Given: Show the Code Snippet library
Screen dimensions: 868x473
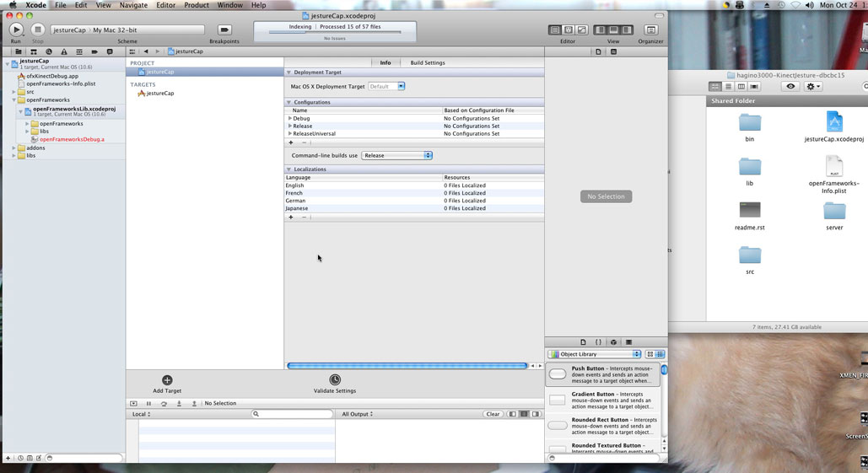Looking at the screenshot, I should point(598,342).
